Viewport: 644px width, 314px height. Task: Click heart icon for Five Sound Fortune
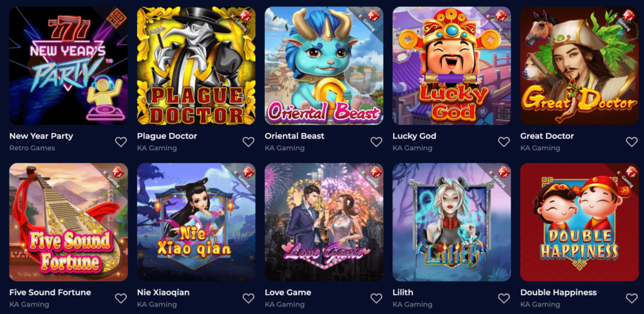[x=121, y=298]
